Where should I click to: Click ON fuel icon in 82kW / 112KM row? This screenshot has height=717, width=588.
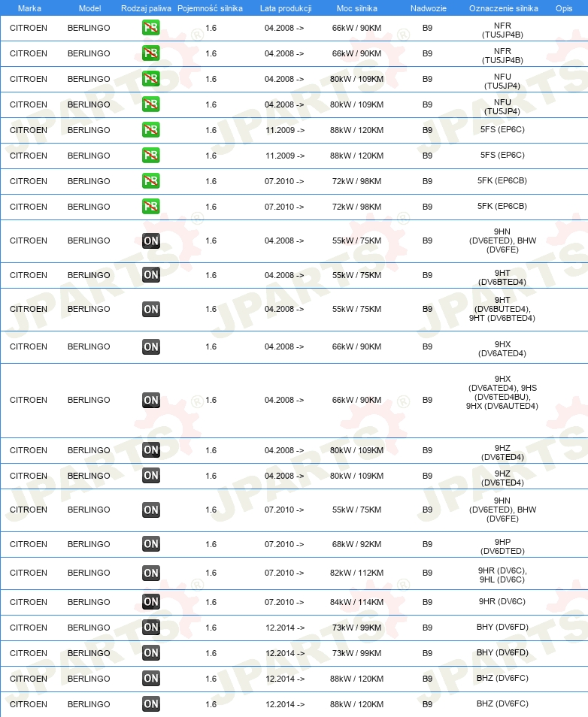pos(151,573)
